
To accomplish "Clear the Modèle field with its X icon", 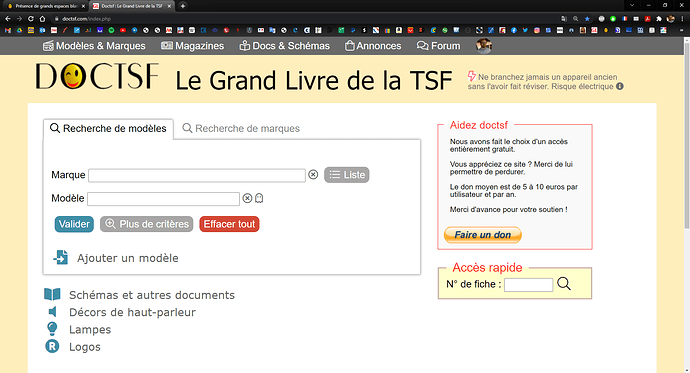I will tap(247, 198).
